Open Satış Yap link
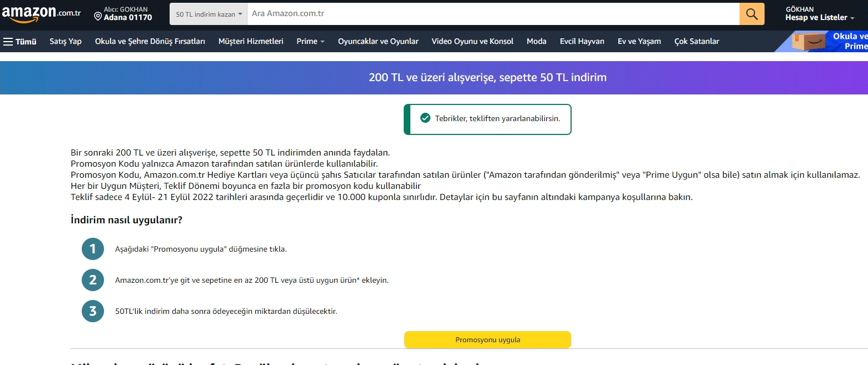 click(66, 41)
